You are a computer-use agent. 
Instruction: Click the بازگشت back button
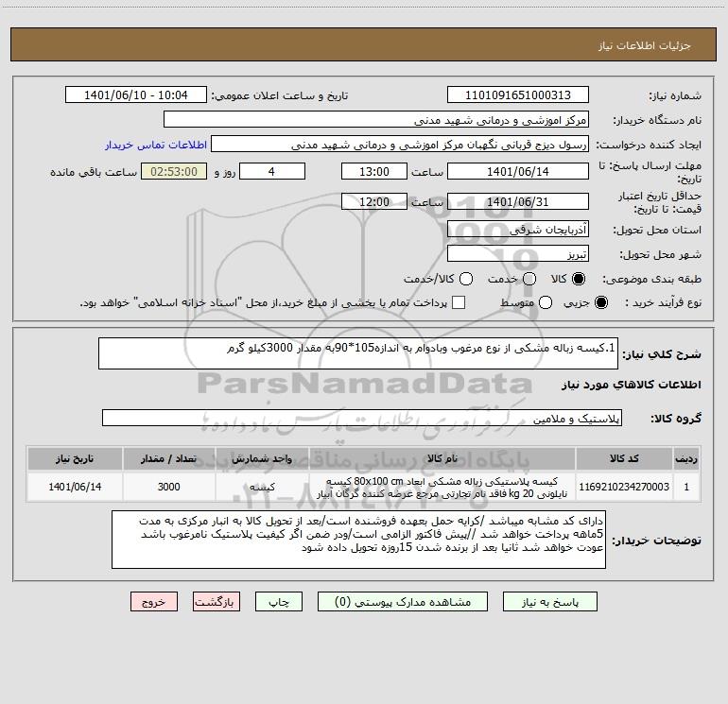[217, 602]
